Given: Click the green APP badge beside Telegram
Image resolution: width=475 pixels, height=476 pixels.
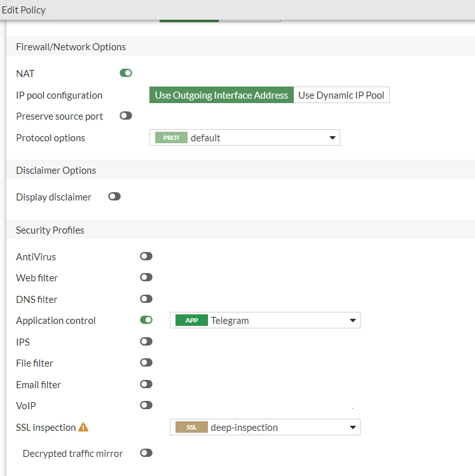Looking at the screenshot, I should pyautogui.click(x=191, y=320).
